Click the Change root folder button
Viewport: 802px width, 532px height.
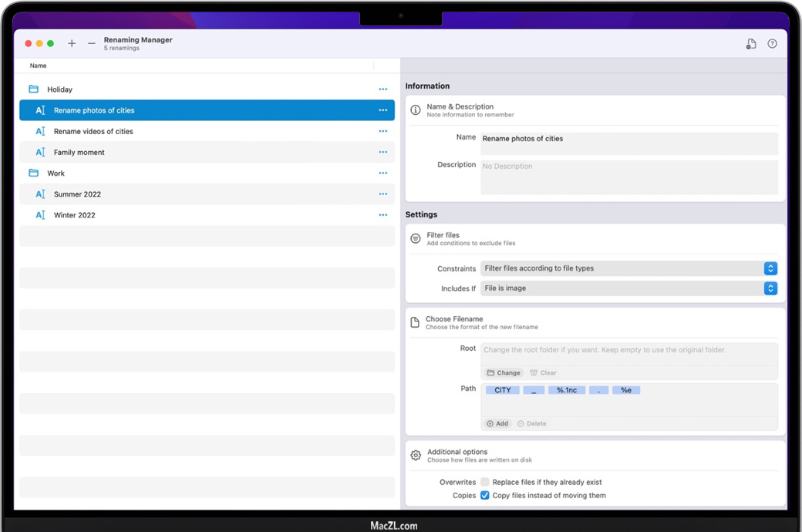pyautogui.click(x=504, y=372)
